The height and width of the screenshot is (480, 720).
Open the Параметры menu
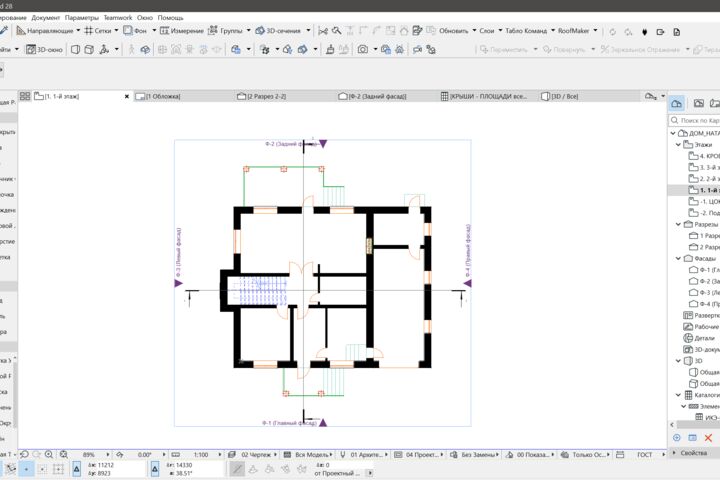(x=82, y=17)
